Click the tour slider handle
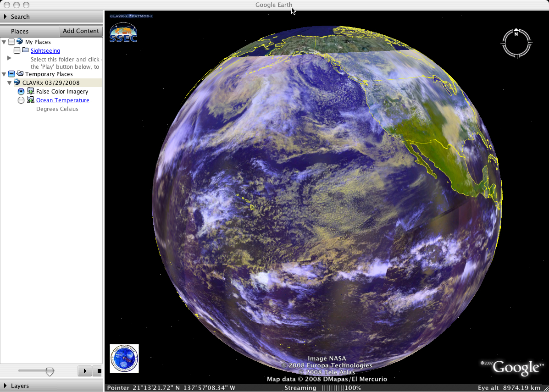This screenshot has width=549, height=392. tap(50, 371)
